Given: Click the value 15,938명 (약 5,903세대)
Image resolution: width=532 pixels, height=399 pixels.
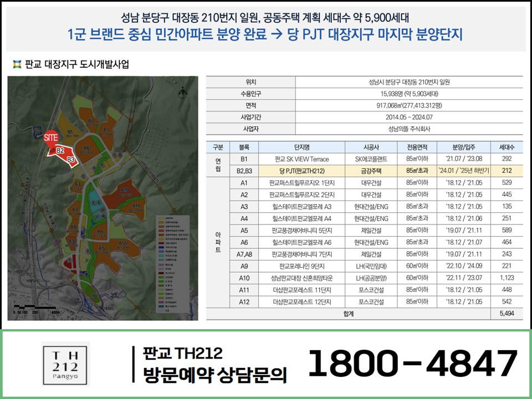Looking at the screenshot, I should [409, 94].
